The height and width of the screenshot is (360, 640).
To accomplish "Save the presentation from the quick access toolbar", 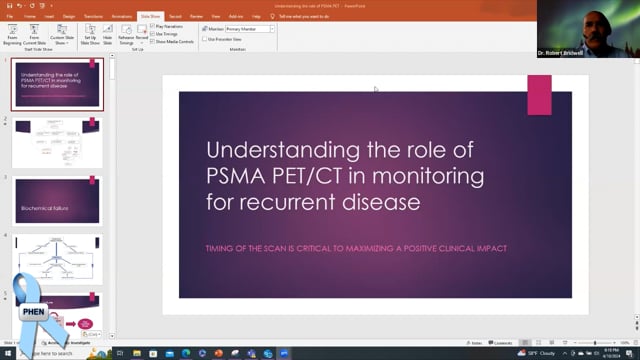I will coord(9,6).
